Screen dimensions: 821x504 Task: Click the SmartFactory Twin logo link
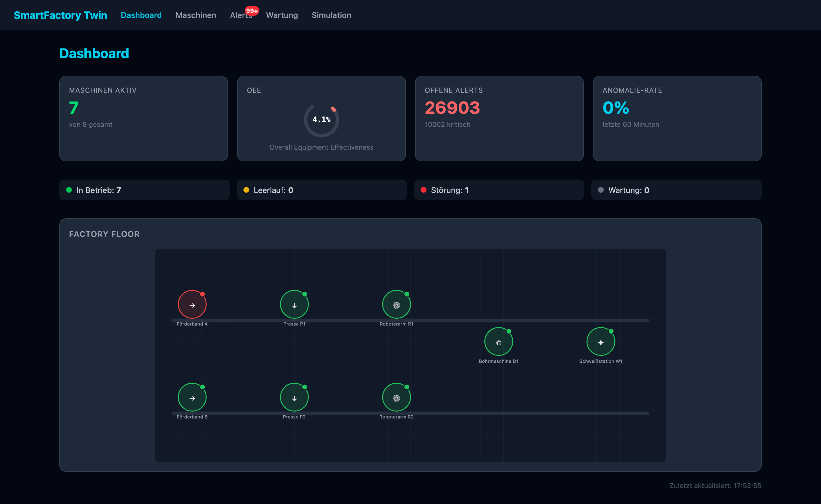[x=60, y=15]
